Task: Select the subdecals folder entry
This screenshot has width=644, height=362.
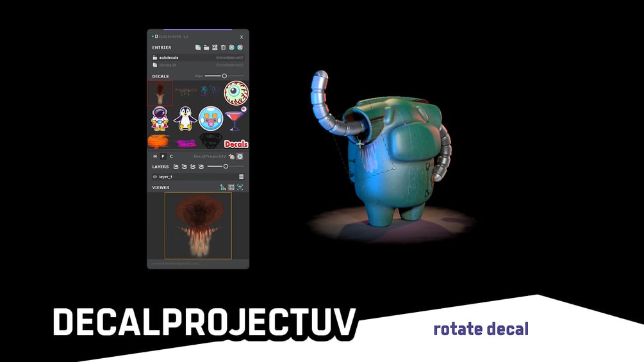Action: coord(198,58)
